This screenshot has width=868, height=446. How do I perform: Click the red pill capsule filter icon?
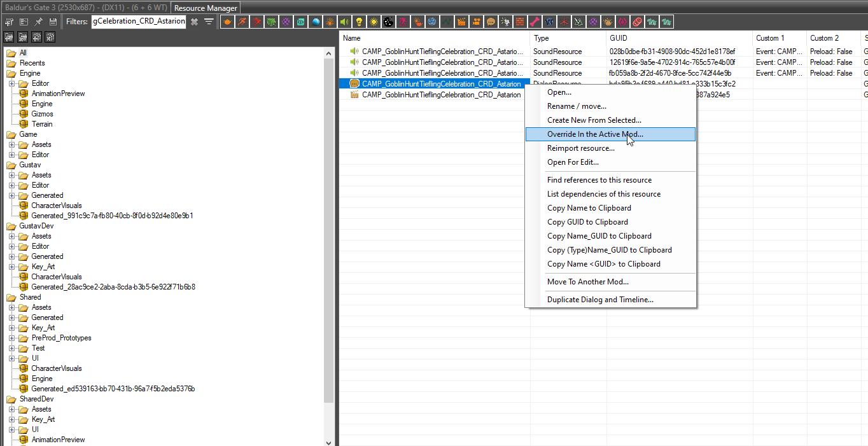[x=637, y=22]
